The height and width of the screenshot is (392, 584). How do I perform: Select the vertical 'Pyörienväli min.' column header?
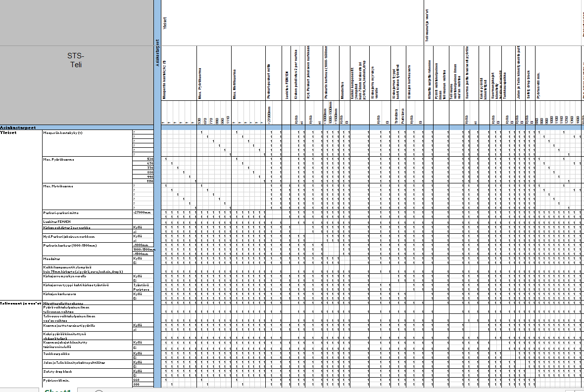pyautogui.click(x=538, y=85)
